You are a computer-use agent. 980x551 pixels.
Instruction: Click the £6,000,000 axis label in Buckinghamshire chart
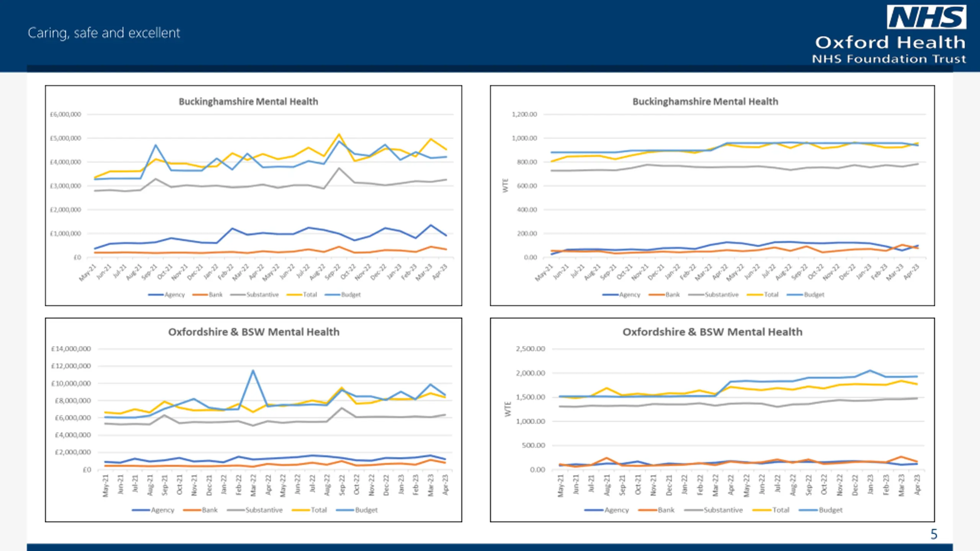tap(65, 114)
